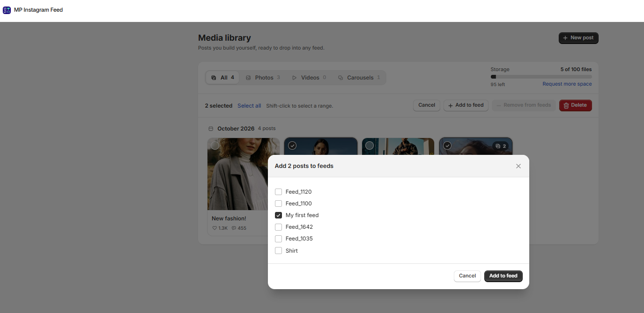Click the "4 posts" count label
The image size is (644, 313).
(x=267, y=129)
